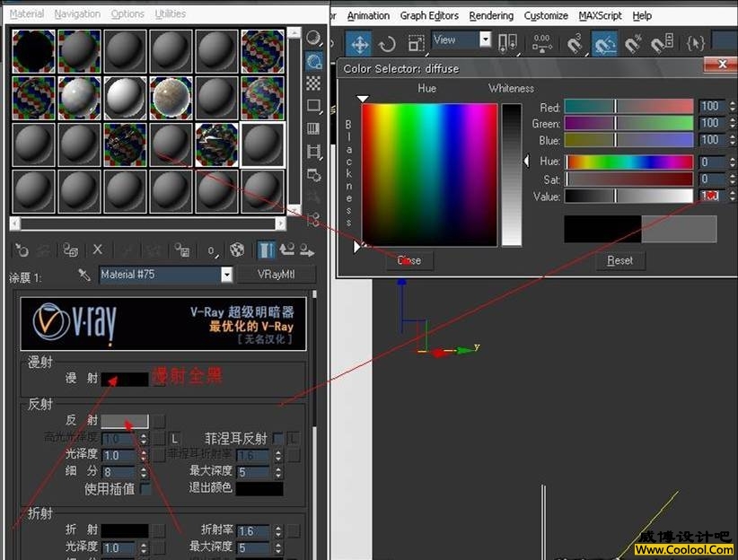Open the Graph Editors menu

(x=429, y=15)
